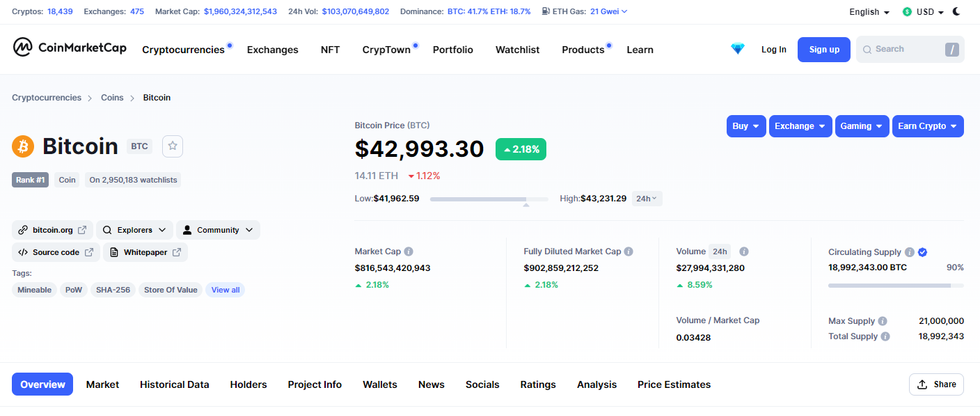The height and width of the screenshot is (416, 980).
Task: Click the Sign up button
Action: coord(824,49)
